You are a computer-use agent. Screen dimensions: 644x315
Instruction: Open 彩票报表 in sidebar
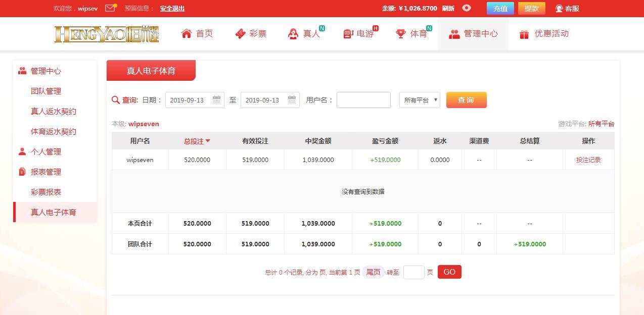[46, 192]
